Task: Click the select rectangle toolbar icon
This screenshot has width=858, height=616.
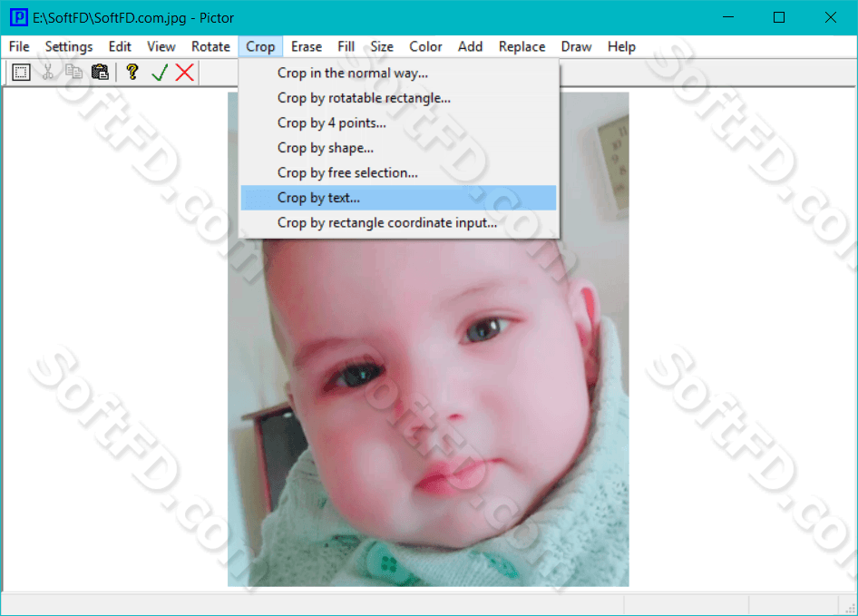Action: 21,73
